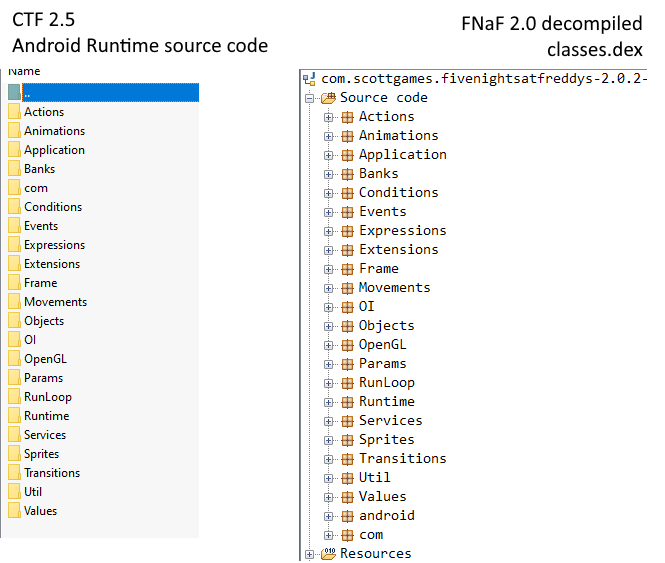Image resolution: width=665 pixels, height=563 pixels.
Task: Select OpenGL package label in tree
Action: [383, 345]
